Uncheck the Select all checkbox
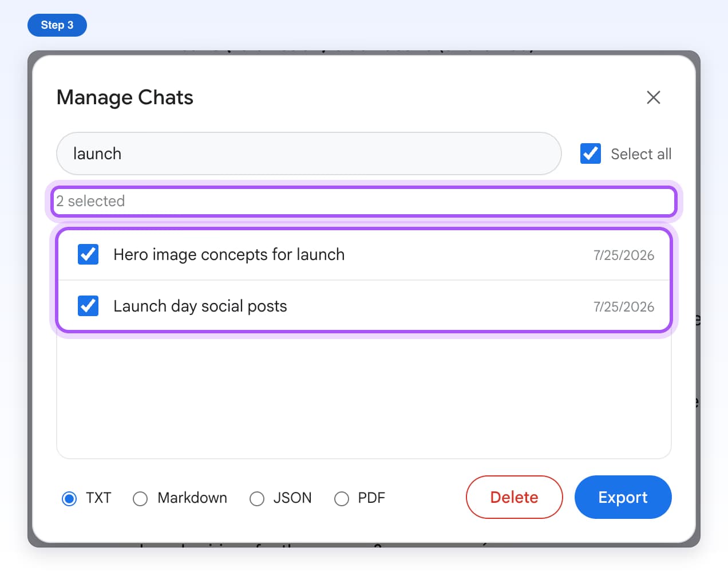Screen dimensions: 728x575 [591, 153]
